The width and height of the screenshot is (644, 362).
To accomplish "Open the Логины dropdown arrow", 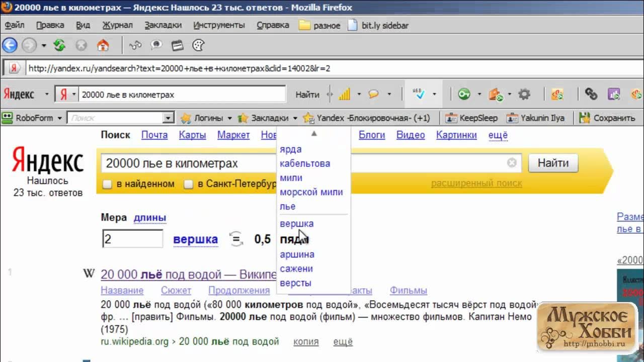I will [x=229, y=118].
